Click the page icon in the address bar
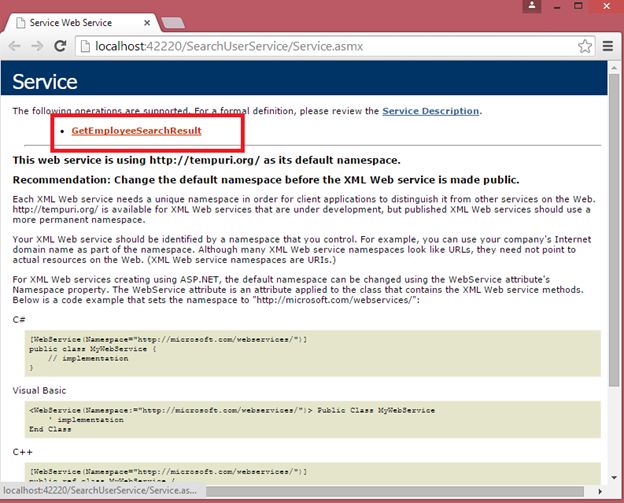This screenshot has height=503, width=624. pyautogui.click(x=85, y=46)
